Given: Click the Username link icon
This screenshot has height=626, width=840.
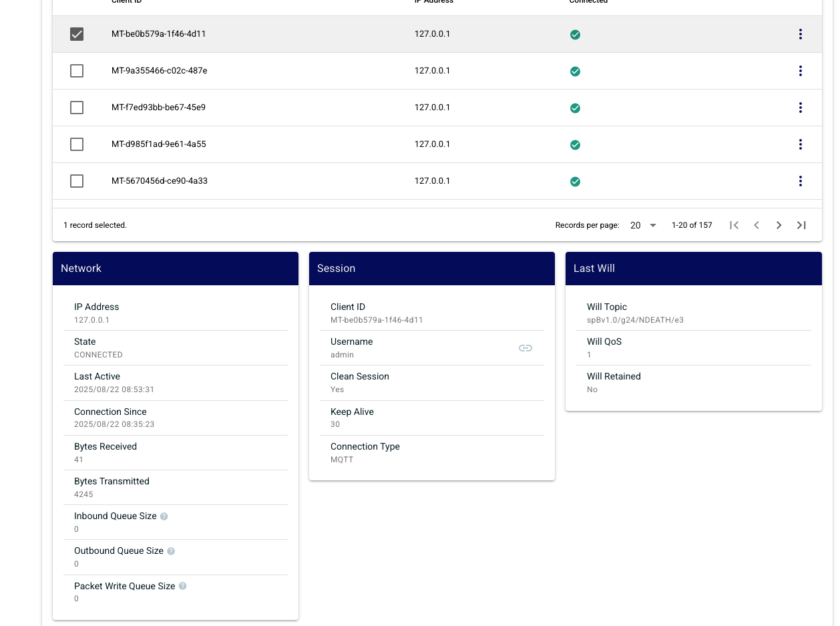Looking at the screenshot, I should pyautogui.click(x=526, y=348).
